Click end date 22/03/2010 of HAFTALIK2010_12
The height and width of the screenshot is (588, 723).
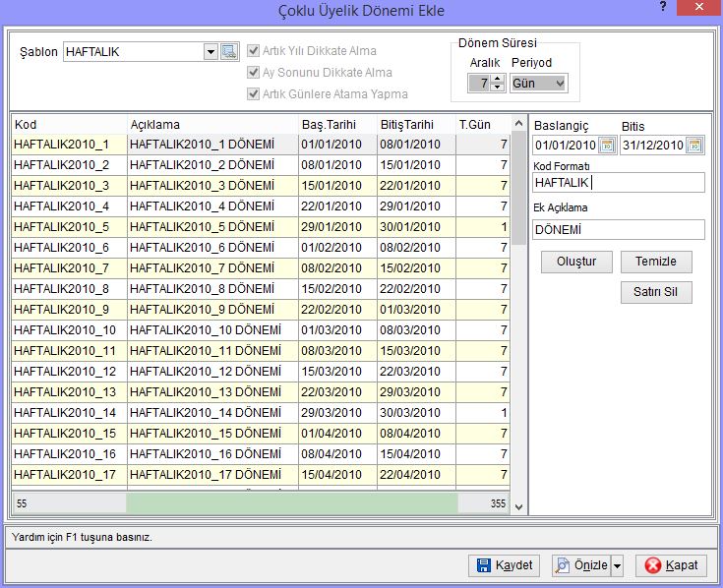tap(416, 372)
